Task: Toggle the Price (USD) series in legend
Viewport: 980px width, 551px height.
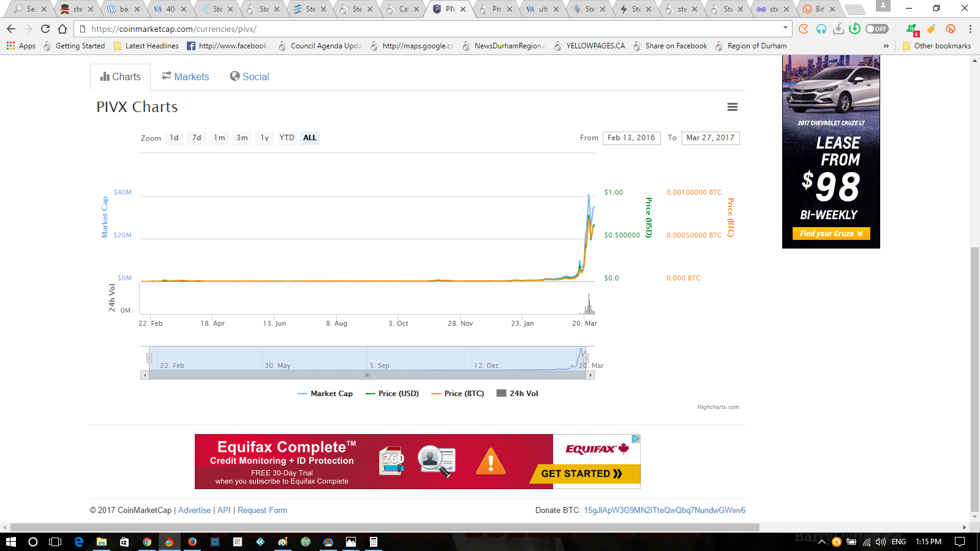Action: tap(392, 394)
